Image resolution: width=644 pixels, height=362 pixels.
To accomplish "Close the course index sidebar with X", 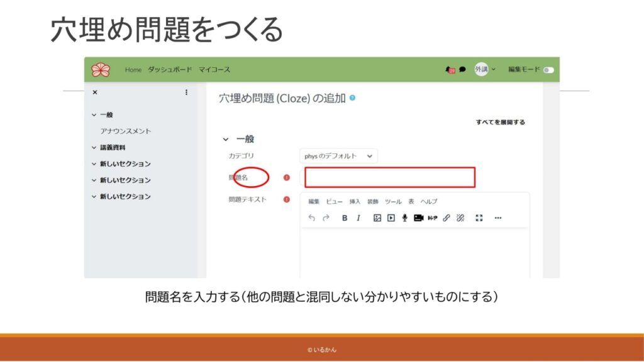I will pos(95,92).
